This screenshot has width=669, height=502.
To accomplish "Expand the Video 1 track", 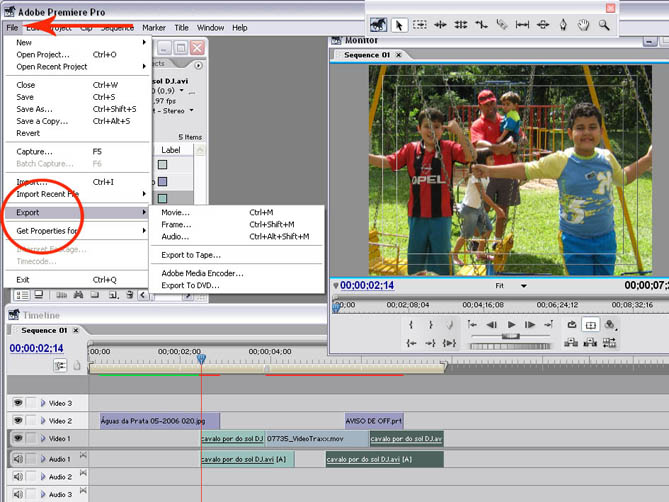I will 42,439.
